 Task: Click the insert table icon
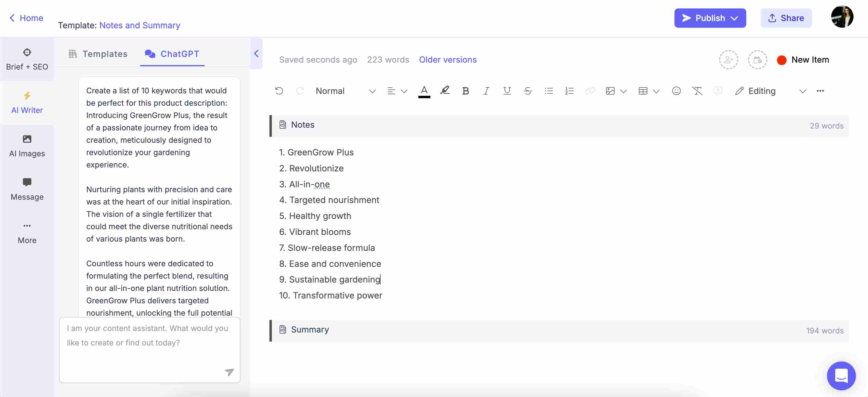643,91
